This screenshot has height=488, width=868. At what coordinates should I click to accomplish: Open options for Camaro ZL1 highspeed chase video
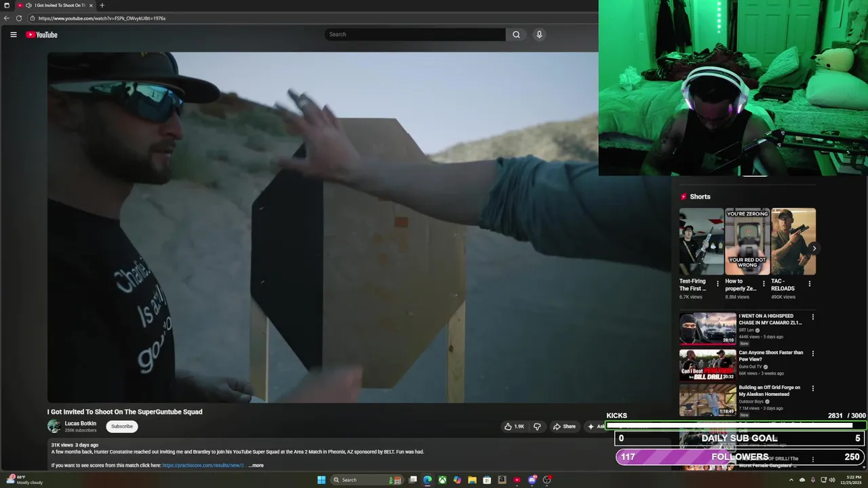[x=813, y=317]
